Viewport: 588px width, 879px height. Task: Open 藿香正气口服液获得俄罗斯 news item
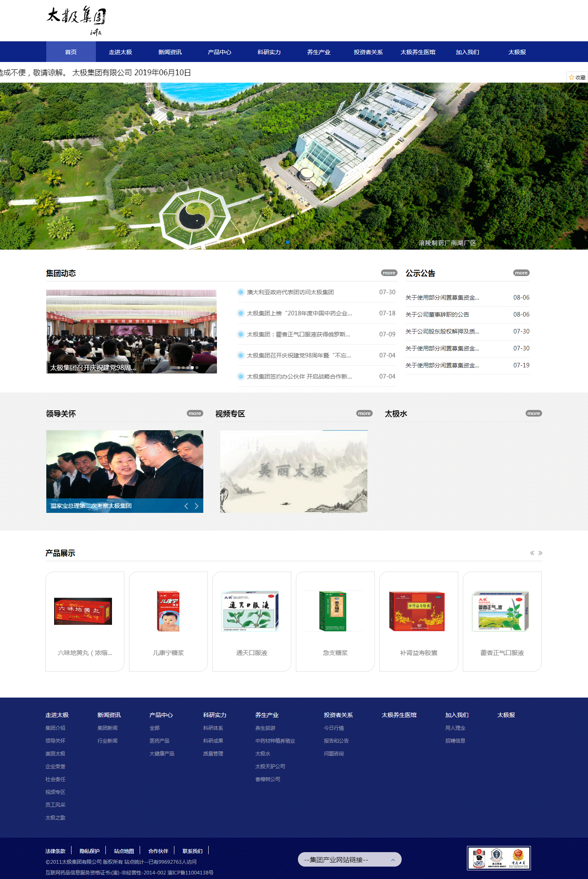point(298,334)
